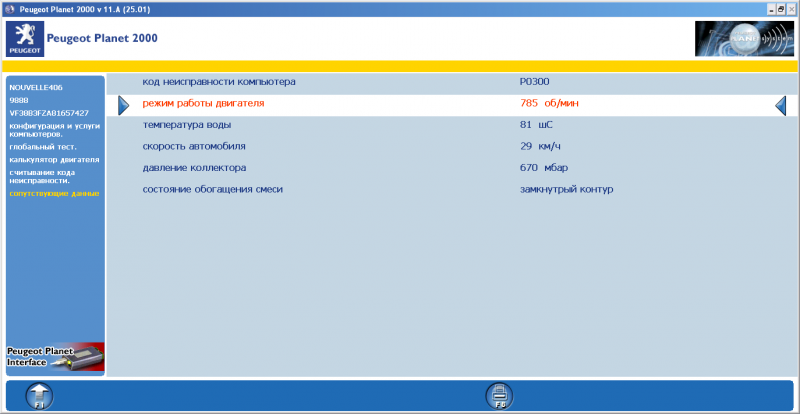Select the 'температура воды' row
This screenshot has height=414, width=800.
(x=187, y=125)
